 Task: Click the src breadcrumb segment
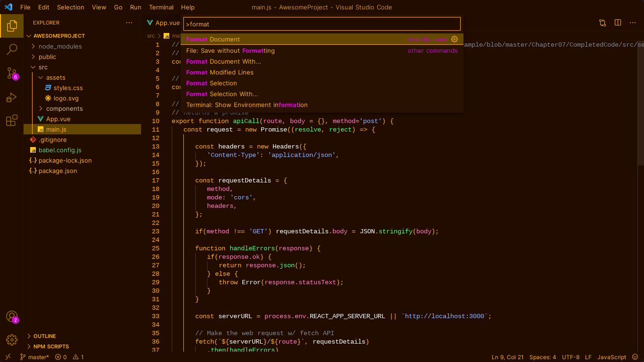(x=151, y=36)
